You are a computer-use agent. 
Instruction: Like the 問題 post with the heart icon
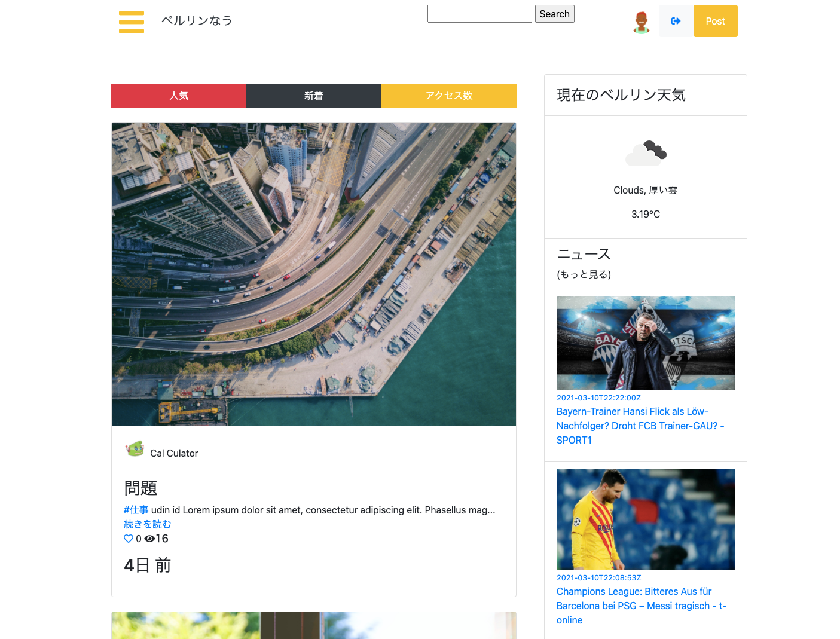(129, 539)
